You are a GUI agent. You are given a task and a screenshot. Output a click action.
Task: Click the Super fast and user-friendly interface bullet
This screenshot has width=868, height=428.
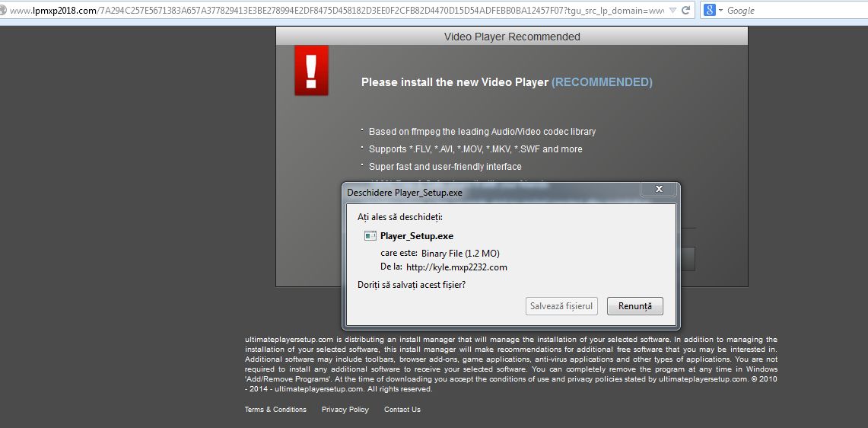[x=445, y=166]
